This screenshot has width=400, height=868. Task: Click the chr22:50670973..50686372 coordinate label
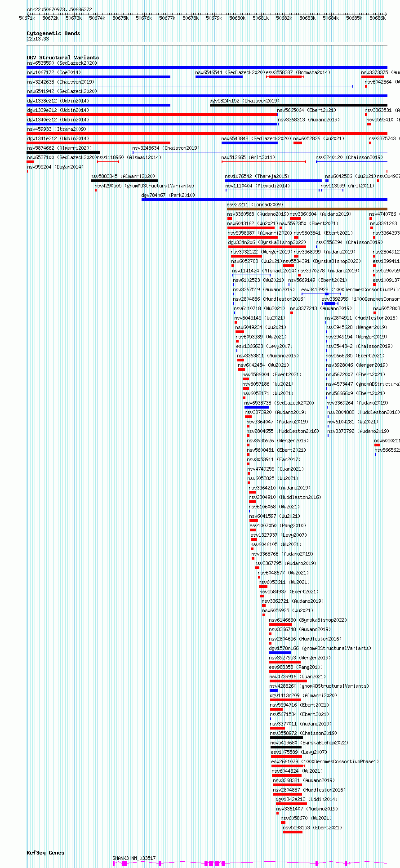tap(59, 9)
